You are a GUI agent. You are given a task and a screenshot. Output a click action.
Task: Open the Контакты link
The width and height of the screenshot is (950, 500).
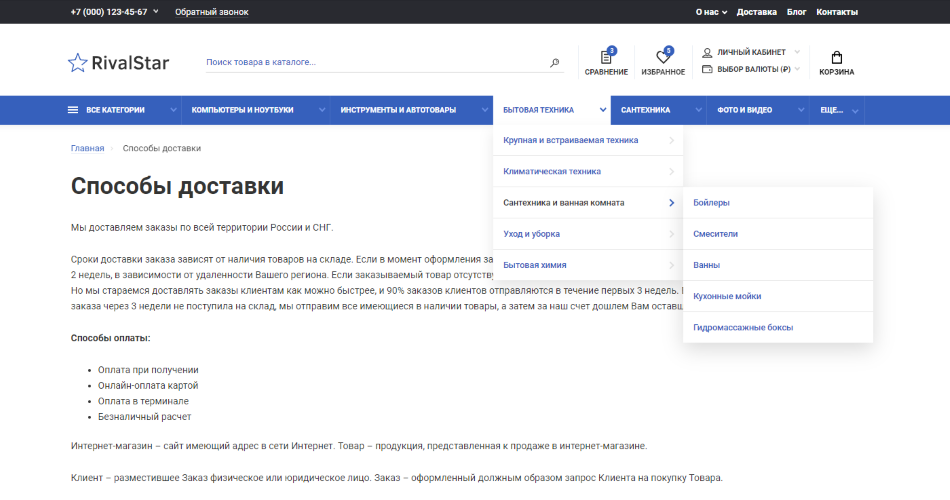click(x=837, y=12)
